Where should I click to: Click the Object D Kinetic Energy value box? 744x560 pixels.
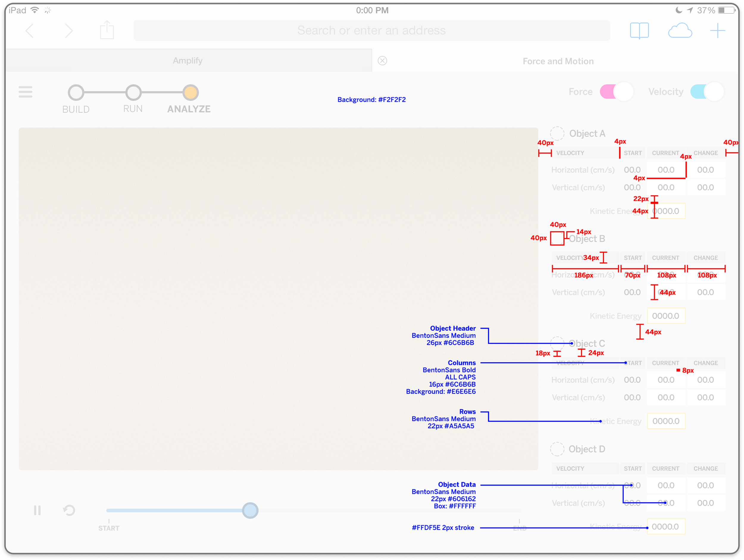click(666, 527)
